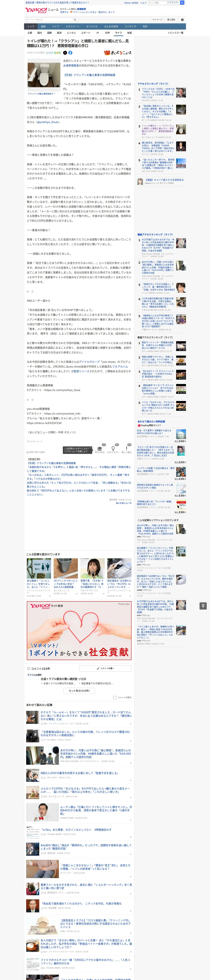Click the keyword search magnifier icon

tap(75, 19)
